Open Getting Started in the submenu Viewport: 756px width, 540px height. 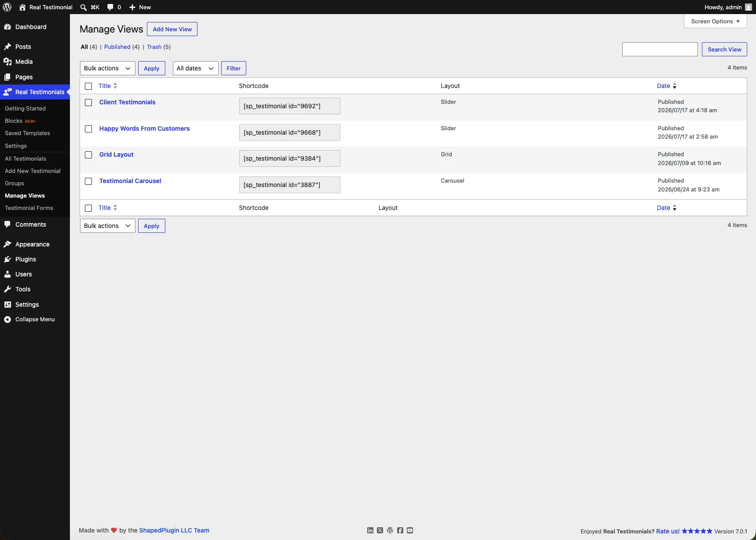[25, 108]
